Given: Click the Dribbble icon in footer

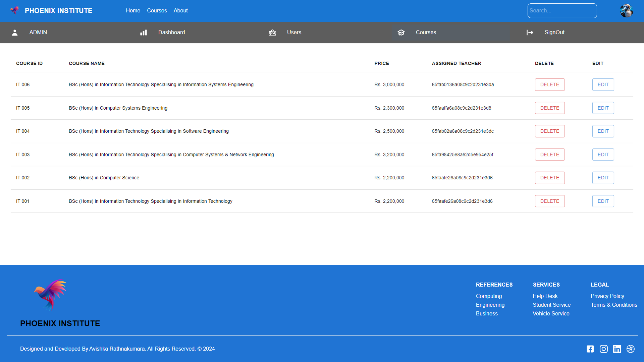Looking at the screenshot, I should point(631,349).
